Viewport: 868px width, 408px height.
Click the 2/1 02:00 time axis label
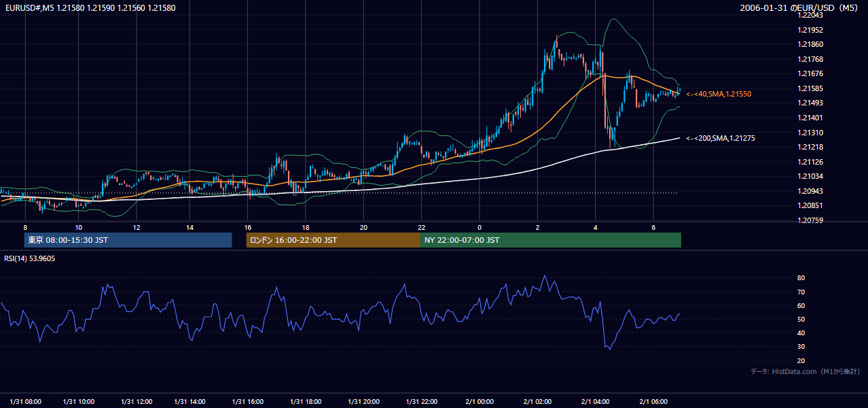click(x=537, y=401)
